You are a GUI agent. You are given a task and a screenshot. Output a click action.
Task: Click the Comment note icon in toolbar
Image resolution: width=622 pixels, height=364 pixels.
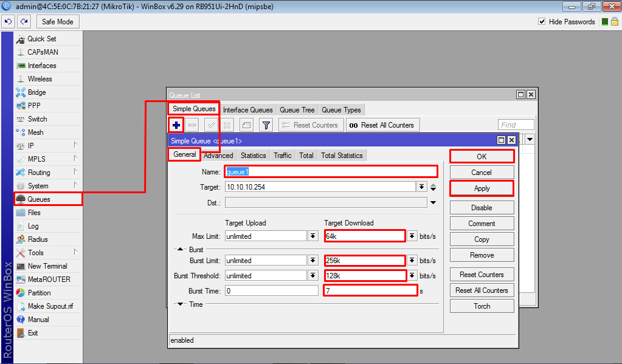tap(246, 125)
